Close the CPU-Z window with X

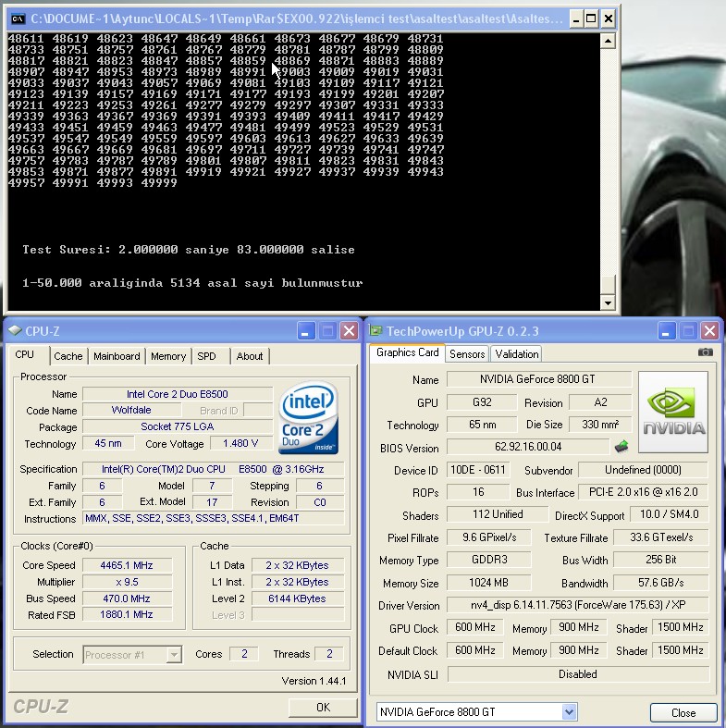point(349,331)
